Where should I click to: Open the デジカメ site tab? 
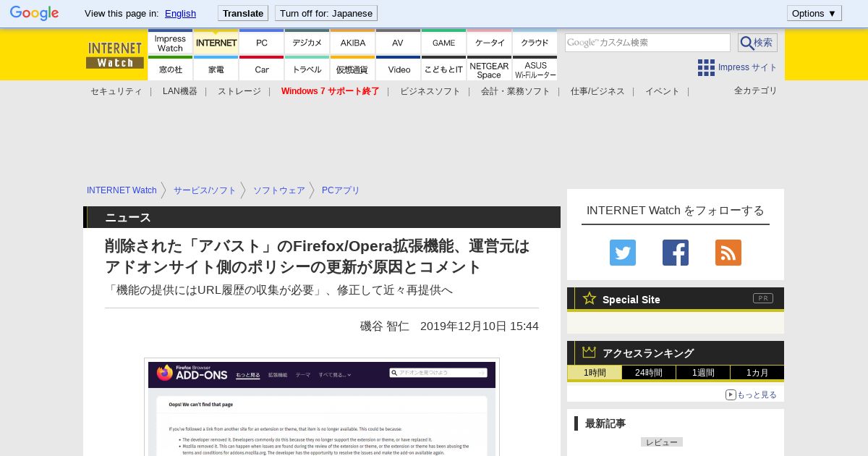[x=307, y=43]
